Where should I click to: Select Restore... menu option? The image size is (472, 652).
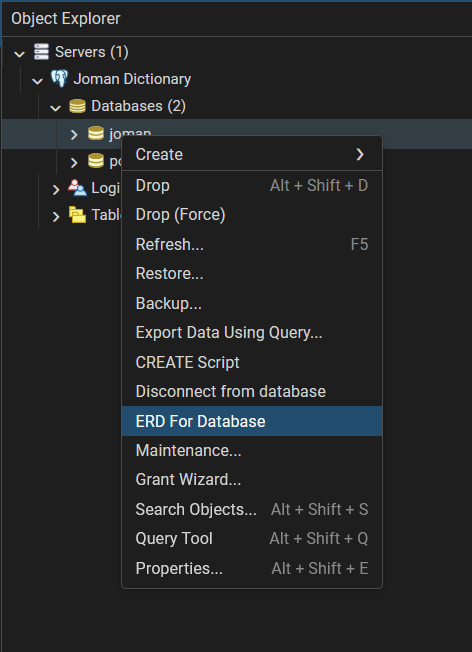[x=252, y=274]
